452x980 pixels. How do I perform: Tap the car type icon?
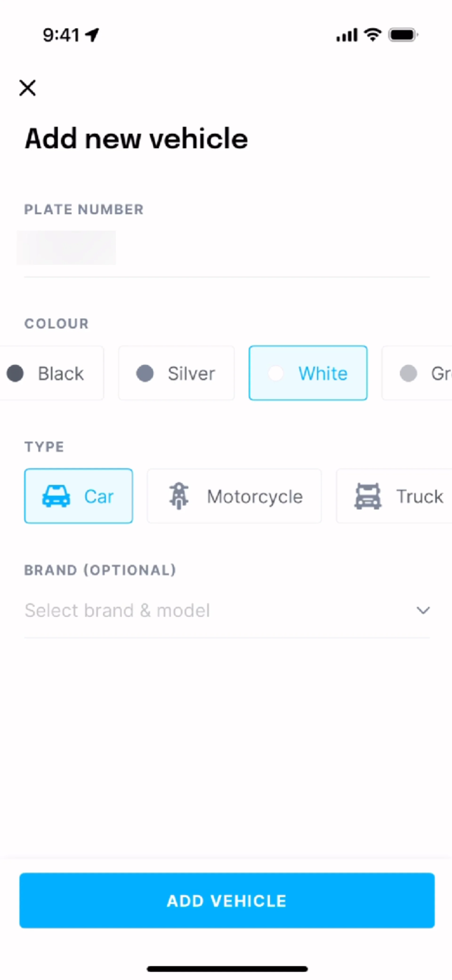[x=56, y=496]
